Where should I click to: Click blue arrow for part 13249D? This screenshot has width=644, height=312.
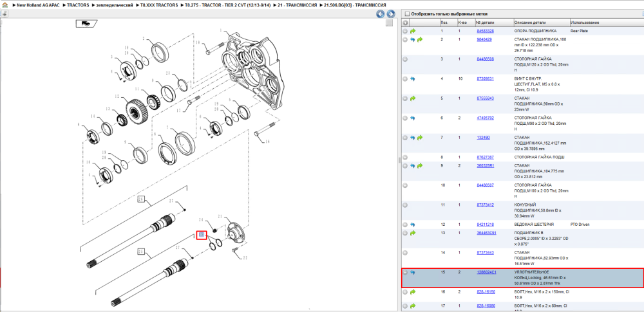413,138
